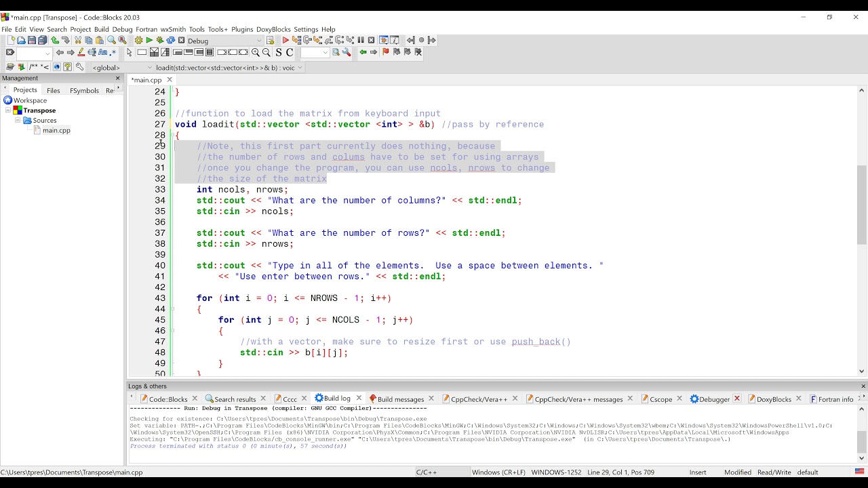The width and height of the screenshot is (868, 488).
Task: Open the loadit function selector dropdown
Action: click(x=229, y=68)
